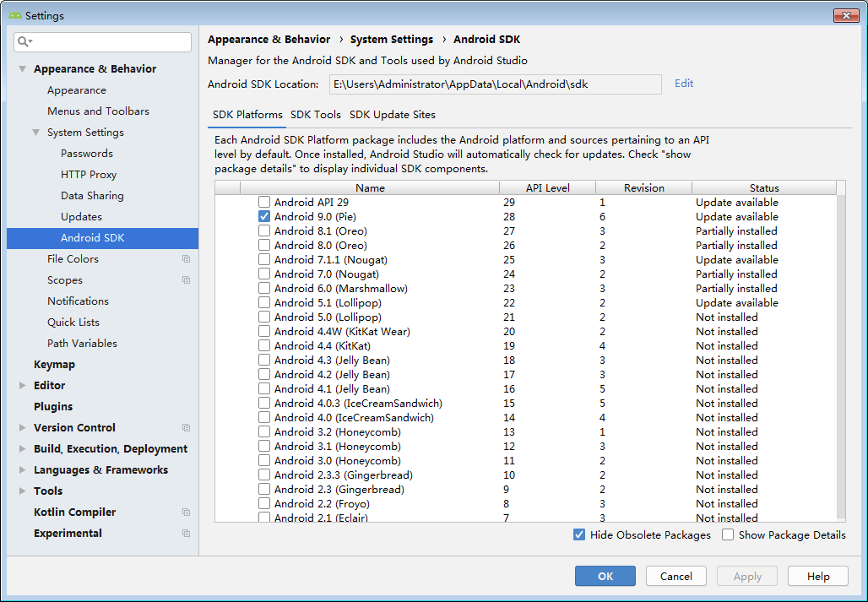Open Updates settings page
Screen dimensions: 868x602
coord(81,217)
